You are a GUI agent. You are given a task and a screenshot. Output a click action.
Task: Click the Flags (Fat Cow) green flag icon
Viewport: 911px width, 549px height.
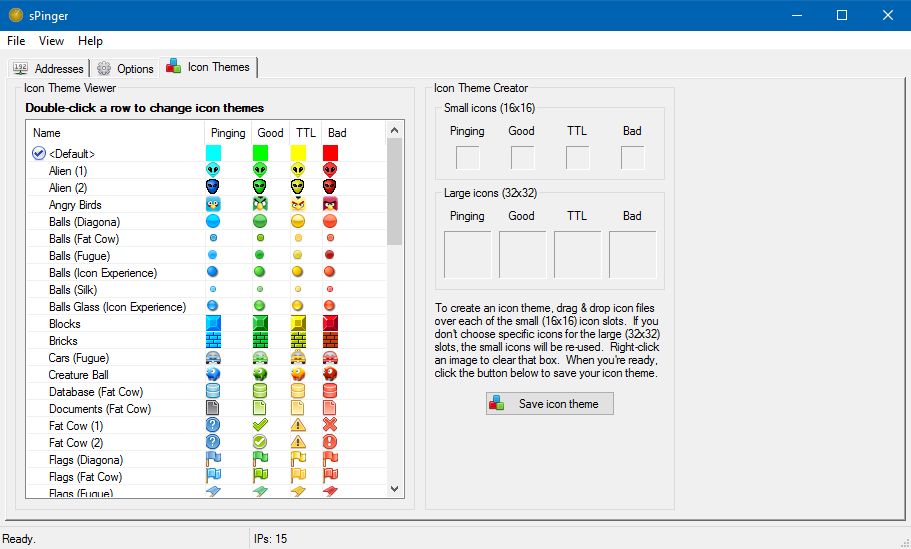[x=260, y=476]
